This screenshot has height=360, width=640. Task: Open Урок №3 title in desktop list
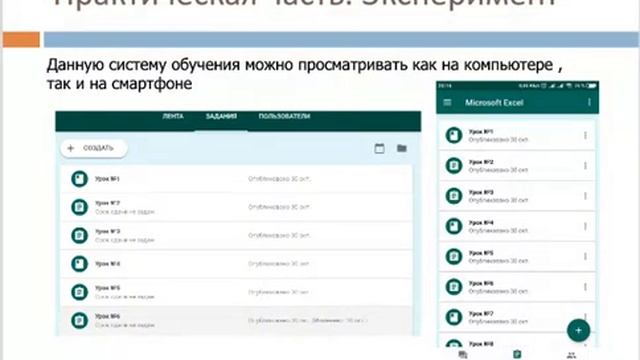107,231
